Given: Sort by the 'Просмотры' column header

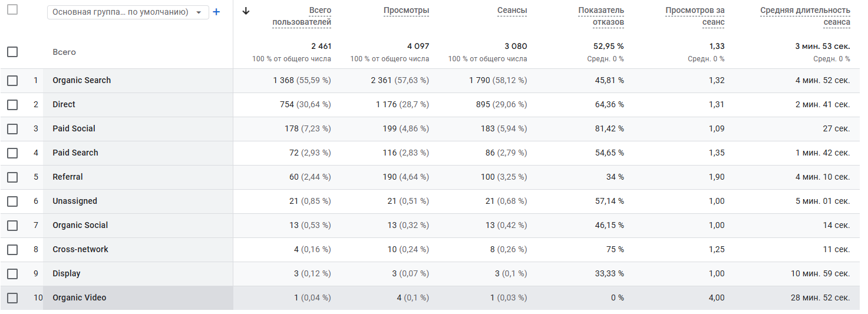Looking at the screenshot, I should pos(406,11).
